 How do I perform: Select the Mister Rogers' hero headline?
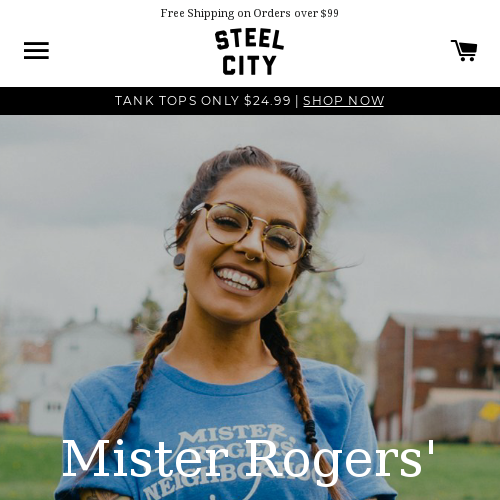click(x=248, y=459)
